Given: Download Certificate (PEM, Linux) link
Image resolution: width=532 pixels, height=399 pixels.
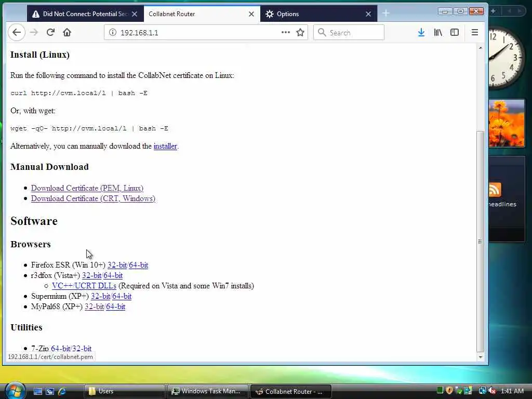Looking at the screenshot, I should [87, 188].
